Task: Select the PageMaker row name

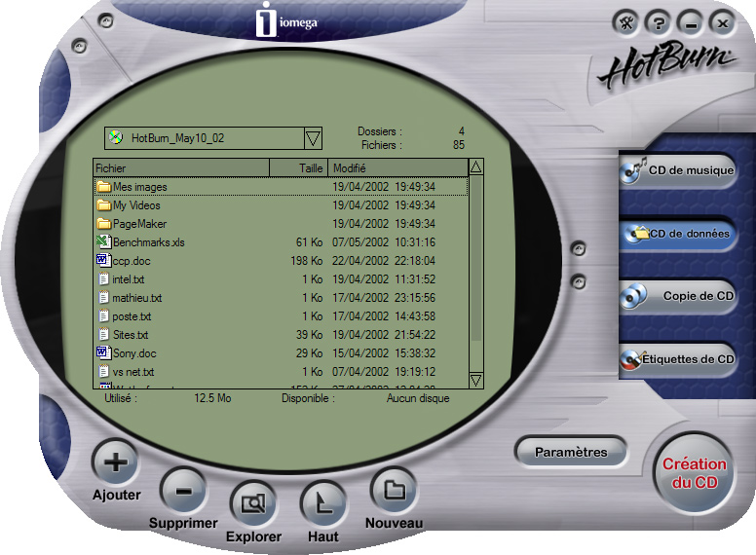Action: tap(139, 224)
